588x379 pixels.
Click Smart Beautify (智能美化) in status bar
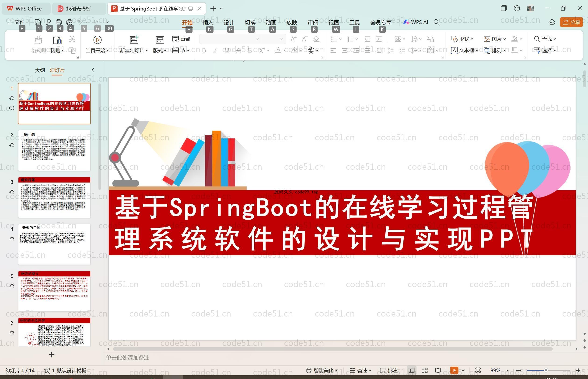[322, 370]
